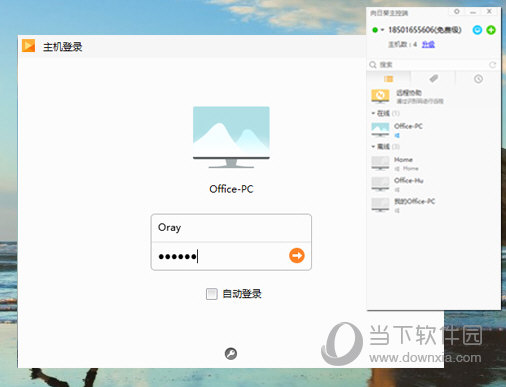
Task: Click the blue round message icon
Action: pos(477,30)
